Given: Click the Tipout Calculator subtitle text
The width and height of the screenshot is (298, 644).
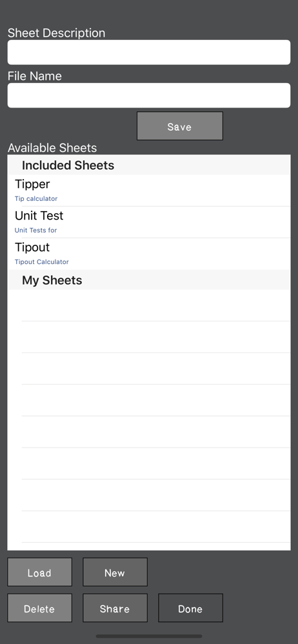Looking at the screenshot, I should tap(41, 262).
